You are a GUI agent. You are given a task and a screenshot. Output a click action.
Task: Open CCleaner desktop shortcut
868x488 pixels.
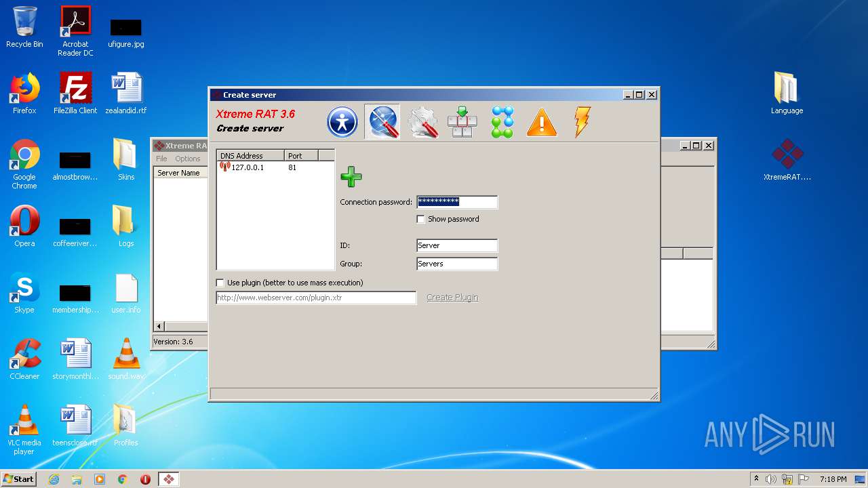click(24, 359)
